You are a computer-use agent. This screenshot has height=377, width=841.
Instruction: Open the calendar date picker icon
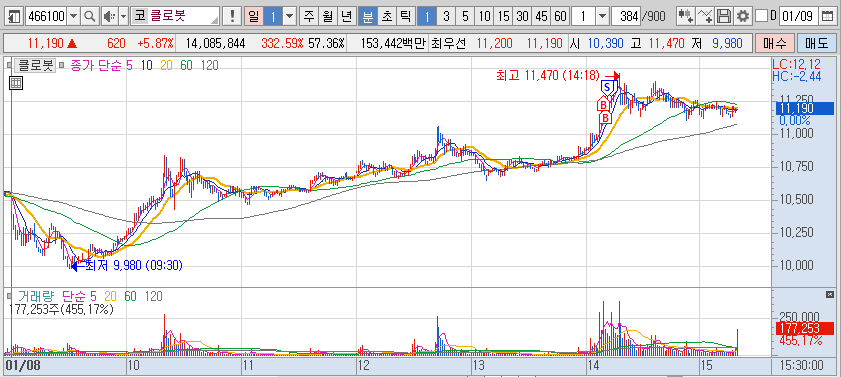click(x=827, y=16)
